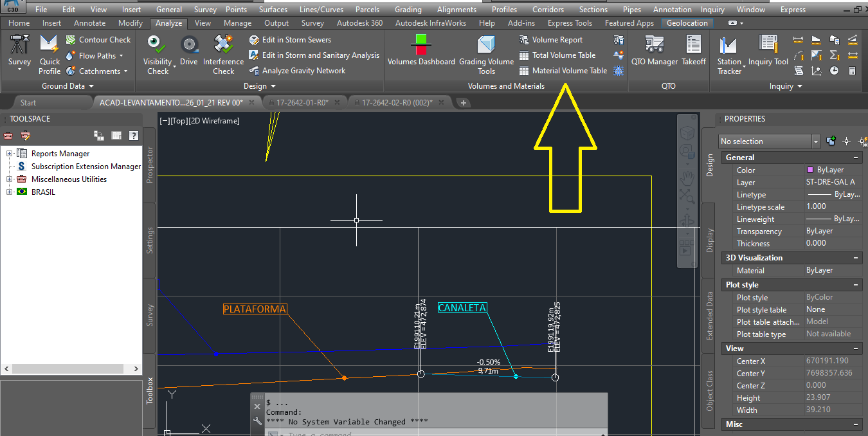The height and width of the screenshot is (436, 868).
Task: Open the Survey tool in Ground Data
Action: click(x=19, y=52)
